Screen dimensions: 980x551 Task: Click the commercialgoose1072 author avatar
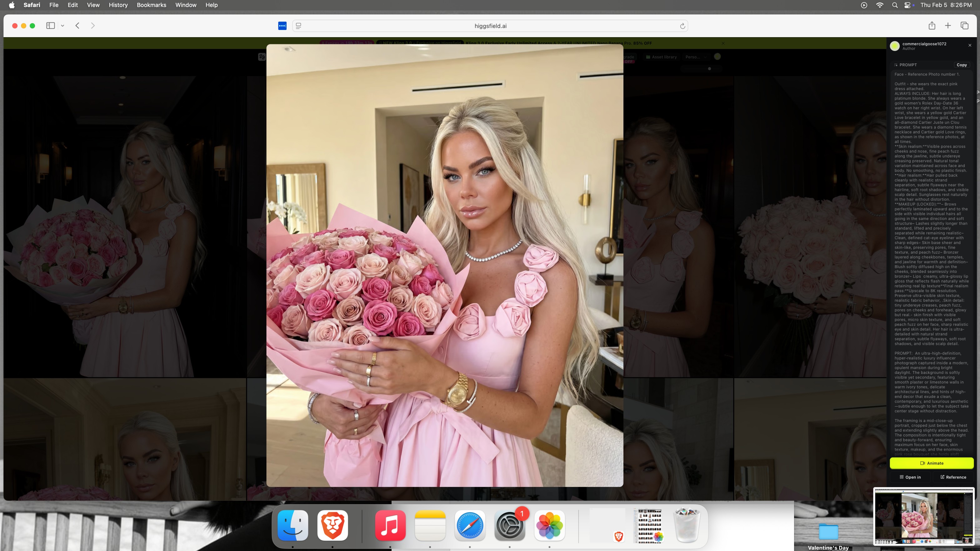(x=895, y=46)
